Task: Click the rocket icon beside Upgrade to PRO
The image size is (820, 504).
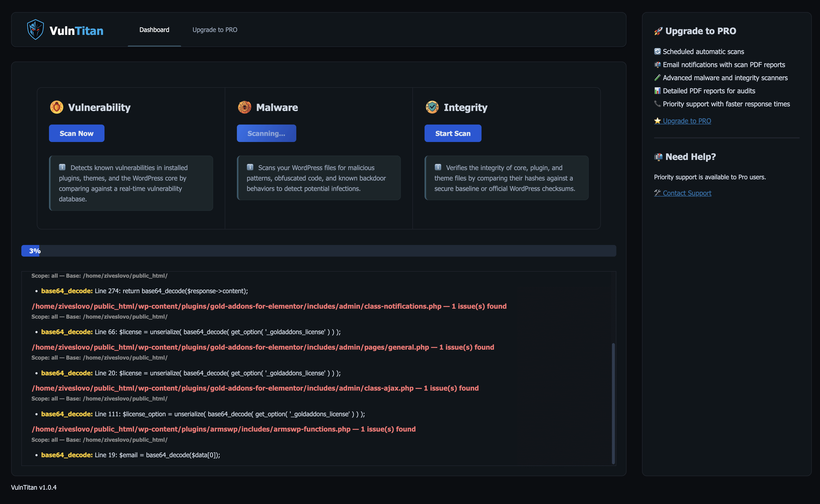Action: [x=658, y=31]
